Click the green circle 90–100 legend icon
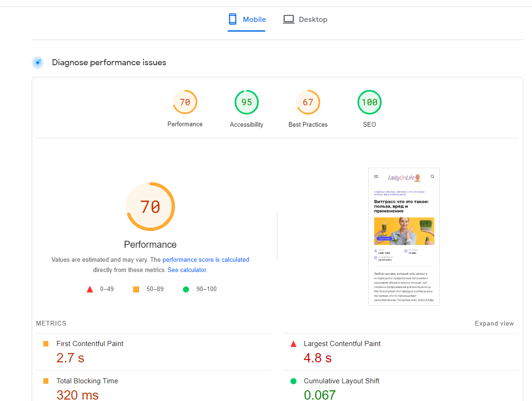 tap(186, 289)
